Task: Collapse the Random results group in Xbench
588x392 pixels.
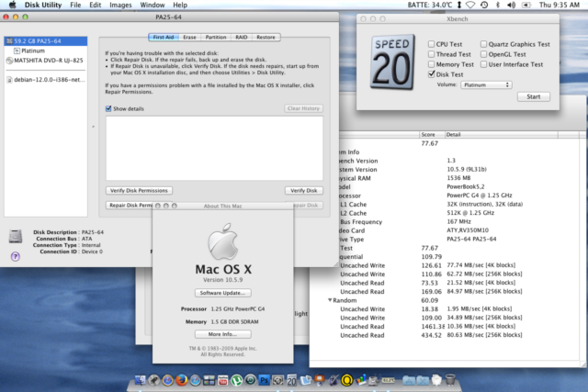Action: (x=330, y=300)
